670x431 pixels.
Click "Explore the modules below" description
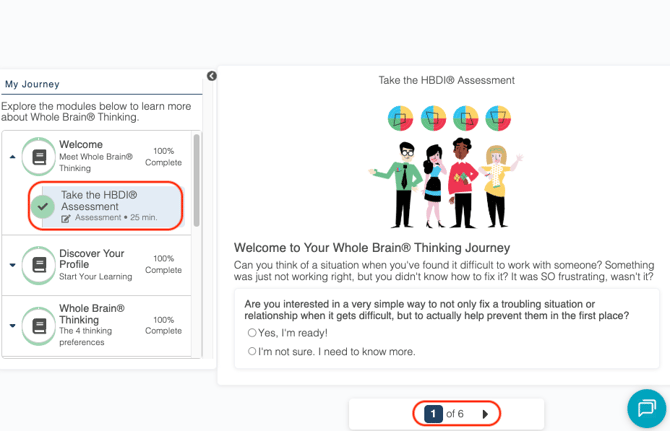(96, 112)
